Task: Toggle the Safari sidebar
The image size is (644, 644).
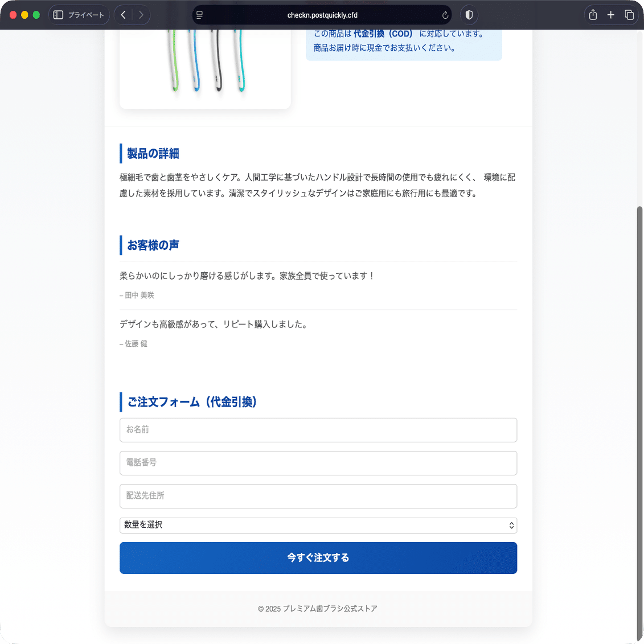Action: coord(58,14)
